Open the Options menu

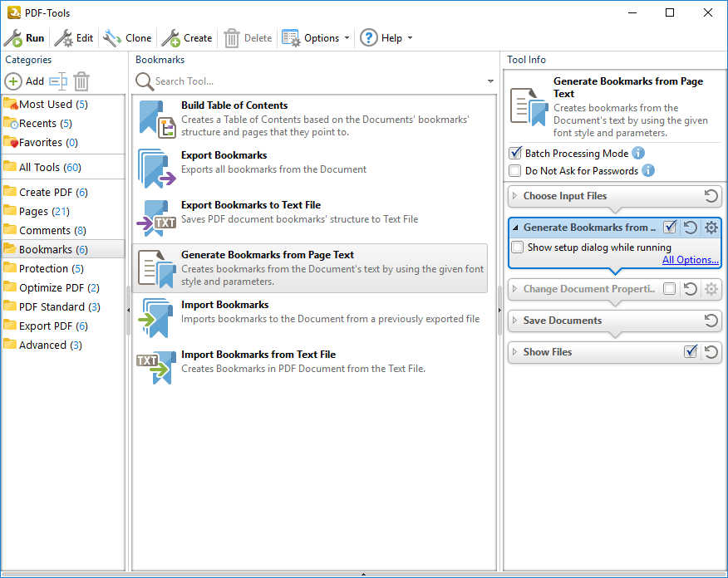pyautogui.click(x=315, y=38)
